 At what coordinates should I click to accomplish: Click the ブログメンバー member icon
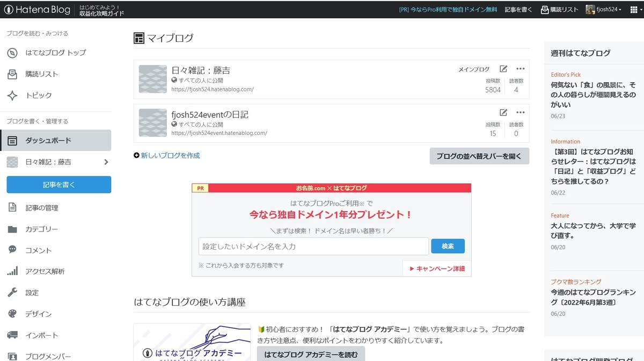(x=12, y=356)
